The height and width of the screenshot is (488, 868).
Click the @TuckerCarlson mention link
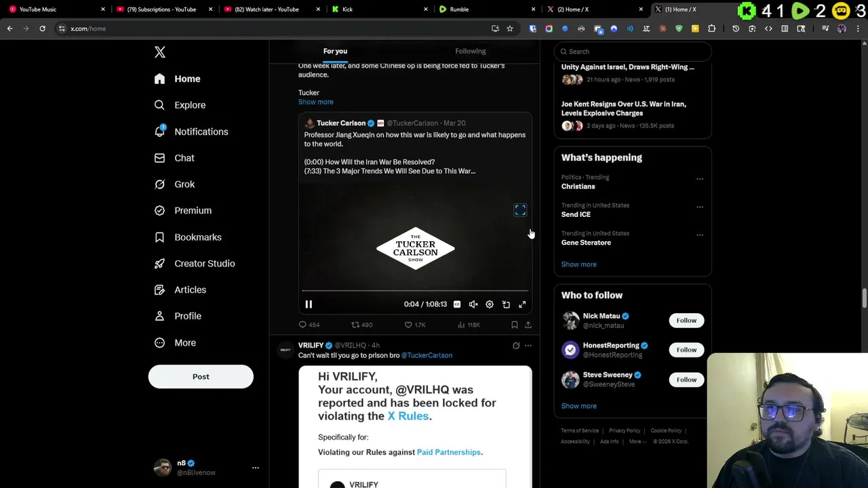coord(427,355)
